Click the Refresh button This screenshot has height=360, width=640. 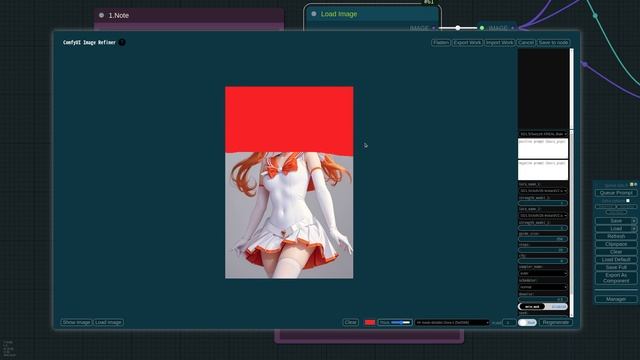[x=616, y=236]
